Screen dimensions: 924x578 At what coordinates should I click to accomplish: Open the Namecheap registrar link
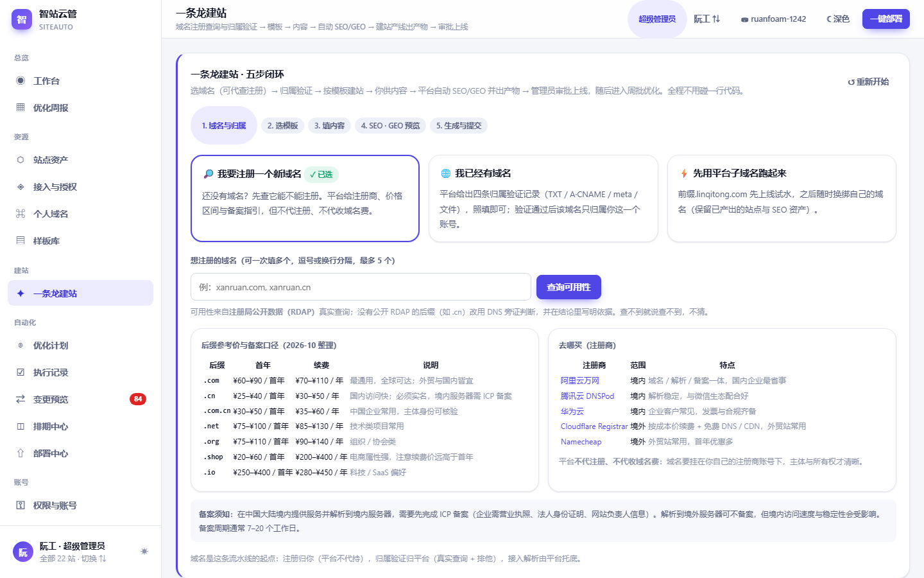581,442
